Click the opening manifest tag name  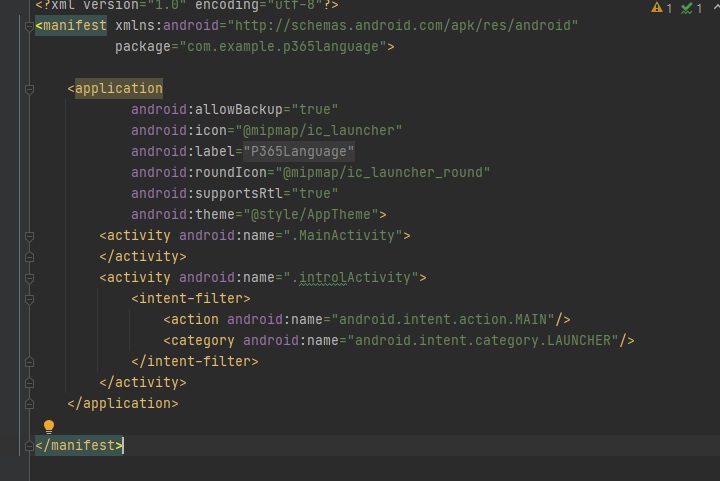coord(74,25)
